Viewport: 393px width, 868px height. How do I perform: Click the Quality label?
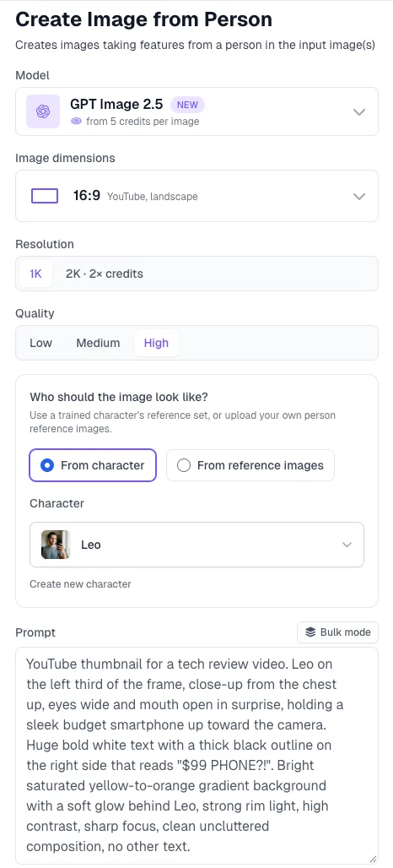click(35, 313)
